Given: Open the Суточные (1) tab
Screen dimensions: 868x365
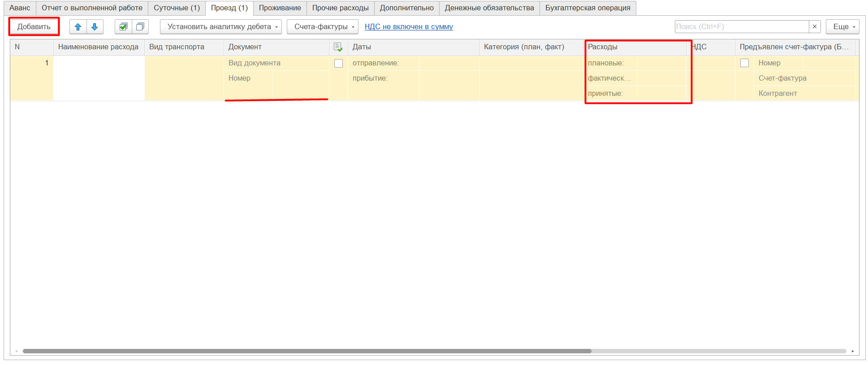Looking at the screenshot, I should pyautogui.click(x=177, y=8).
